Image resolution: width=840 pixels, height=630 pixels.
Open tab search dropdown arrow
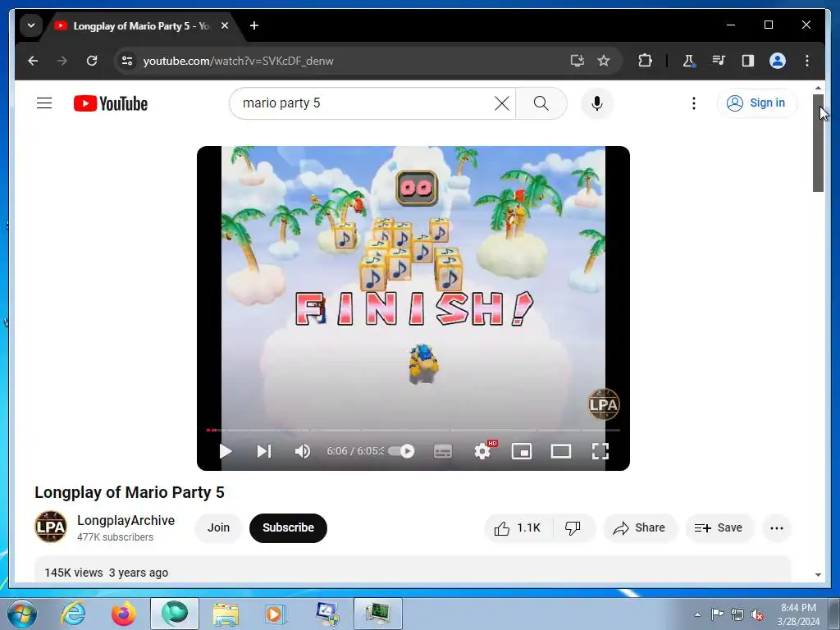coord(31,25)
